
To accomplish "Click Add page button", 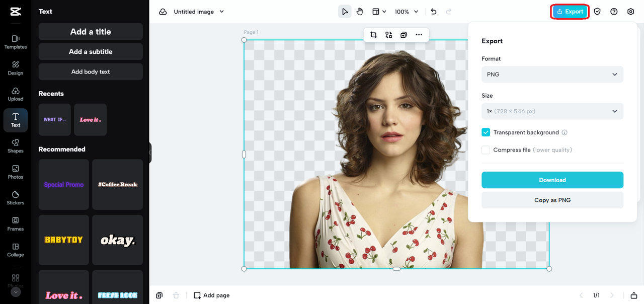I will (212, 295).
